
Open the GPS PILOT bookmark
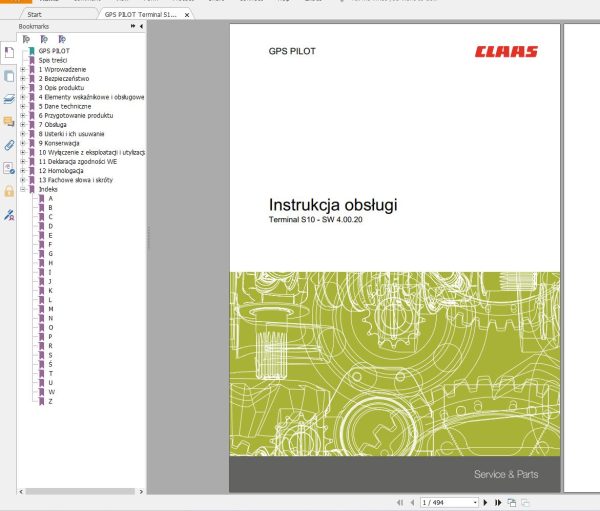54,51
